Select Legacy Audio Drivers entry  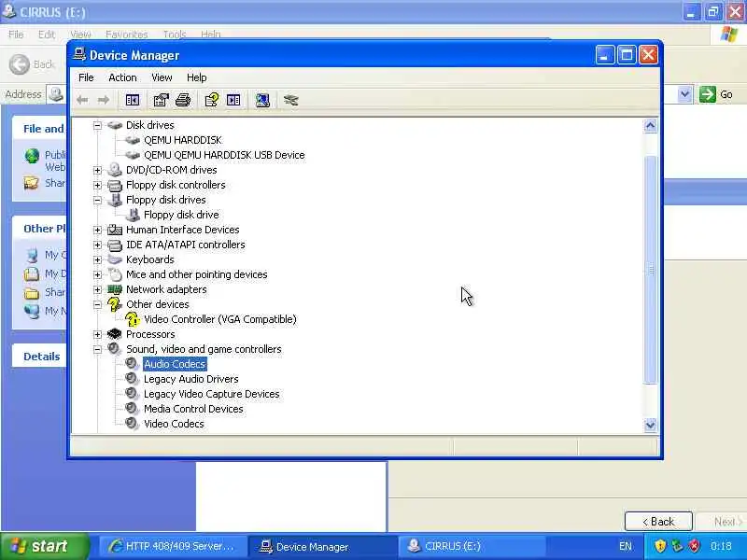[x=191, y=379]
